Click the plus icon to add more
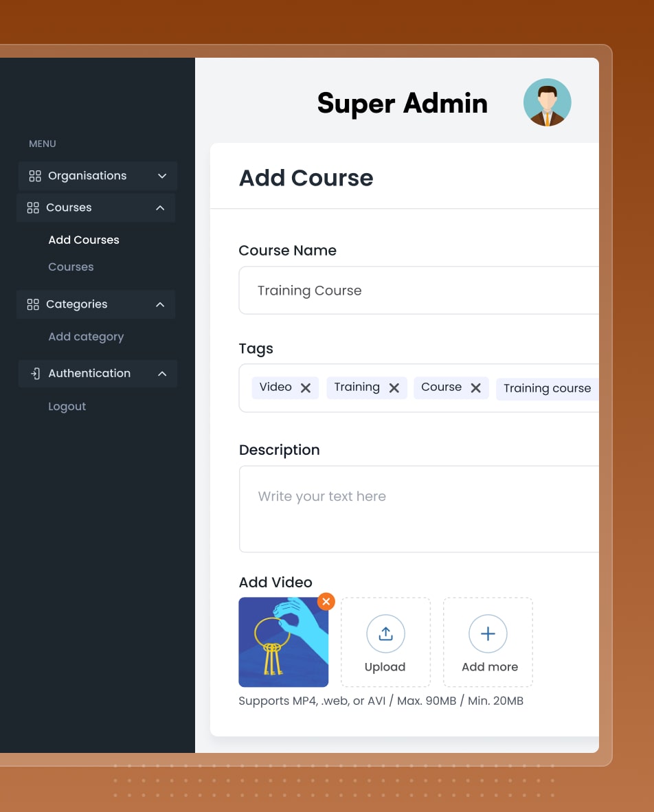Screen dimensions: 654x812 488,633
